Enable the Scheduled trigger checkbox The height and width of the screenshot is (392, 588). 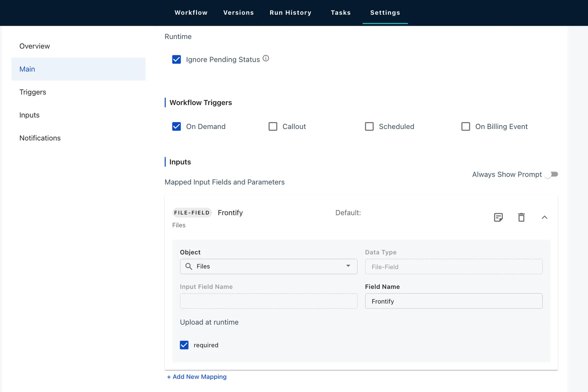click(369, 126)
